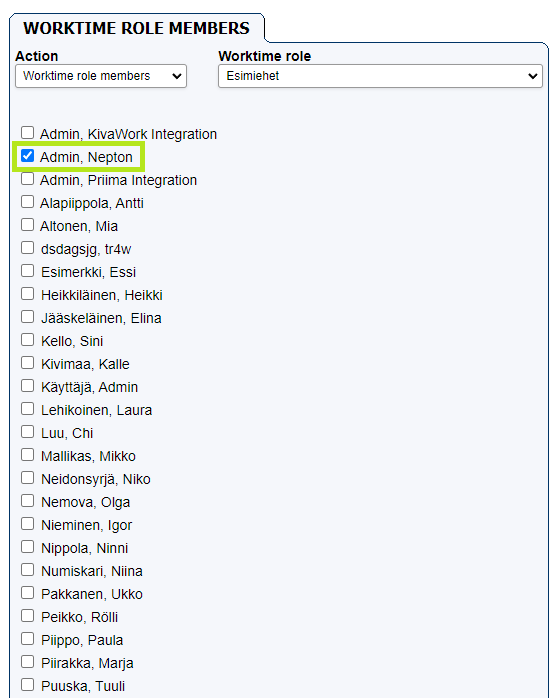
Task: Select the Kivimaa, Kalle checkbox
Action: [28, 363]
